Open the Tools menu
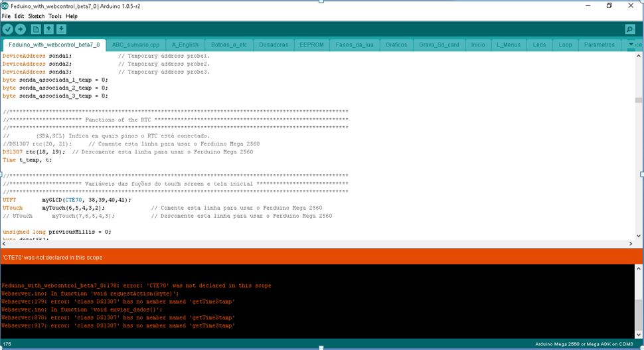 tap(54, 16)
